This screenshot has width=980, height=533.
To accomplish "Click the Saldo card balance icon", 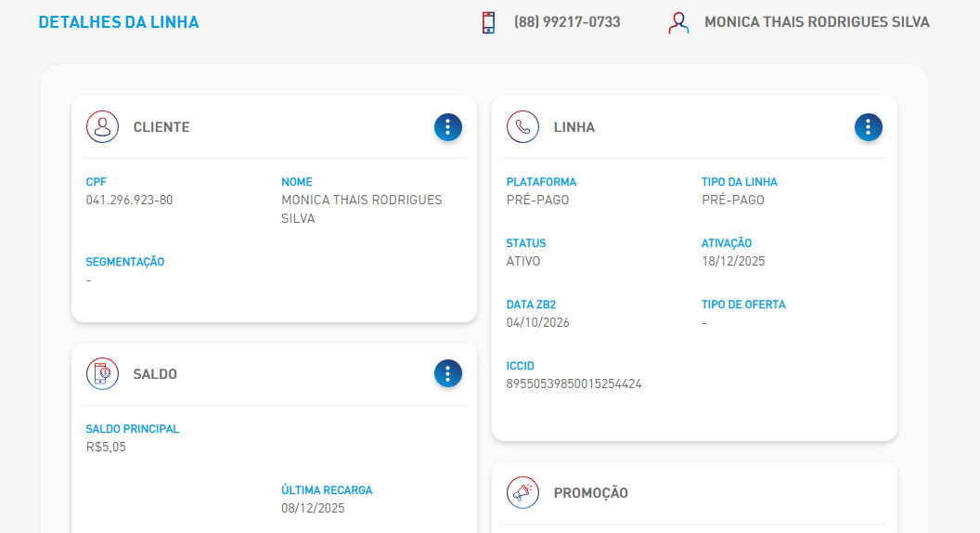I will pos(102,374).
